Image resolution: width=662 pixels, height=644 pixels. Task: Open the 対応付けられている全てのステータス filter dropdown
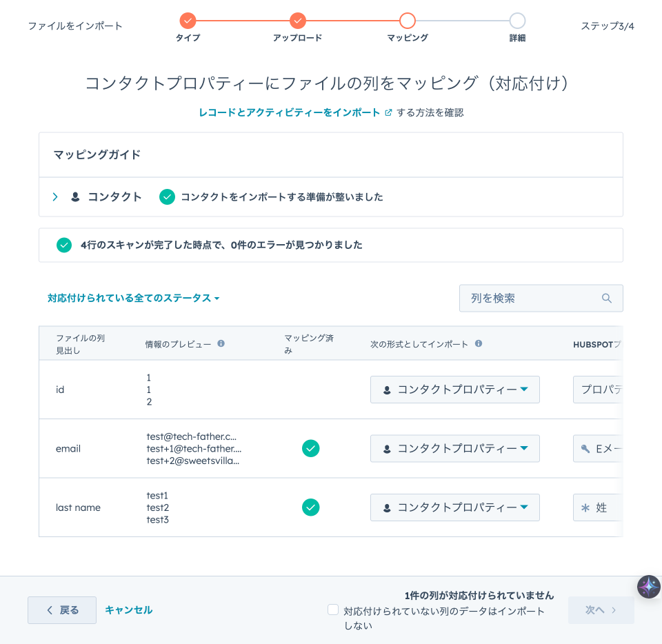(133, 299)
